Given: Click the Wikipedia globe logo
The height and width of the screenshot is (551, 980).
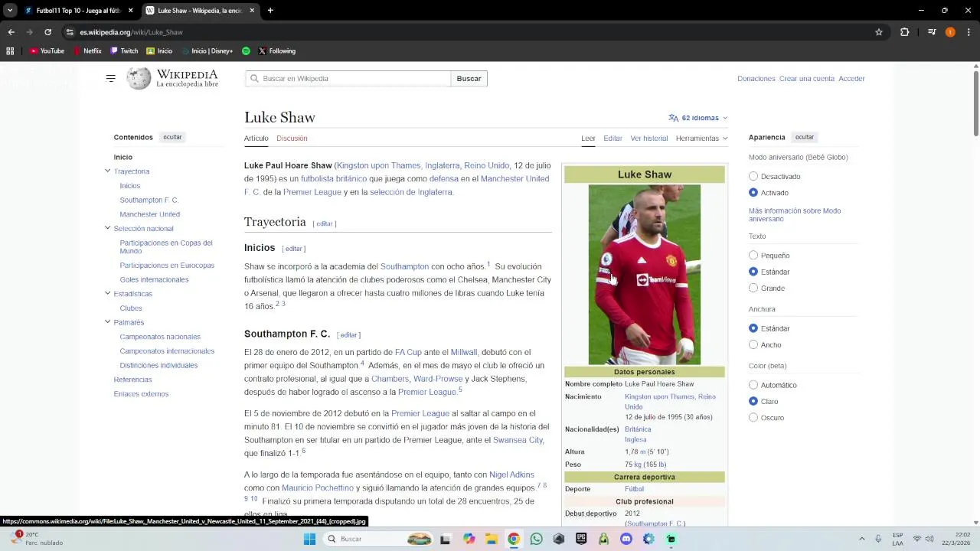Looking at the screenshot, I should [x=139, y=78].
